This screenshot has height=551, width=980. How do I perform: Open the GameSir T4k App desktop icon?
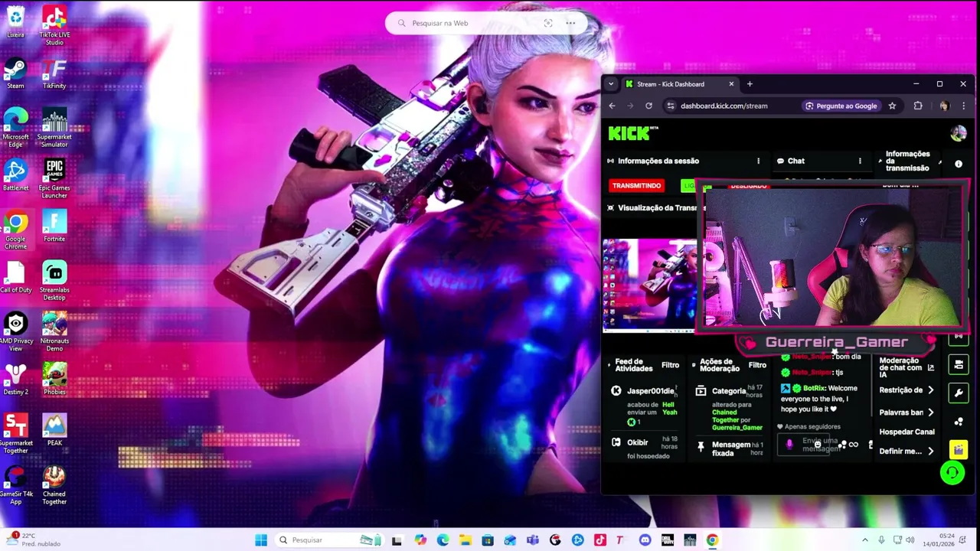click(15, 484)
